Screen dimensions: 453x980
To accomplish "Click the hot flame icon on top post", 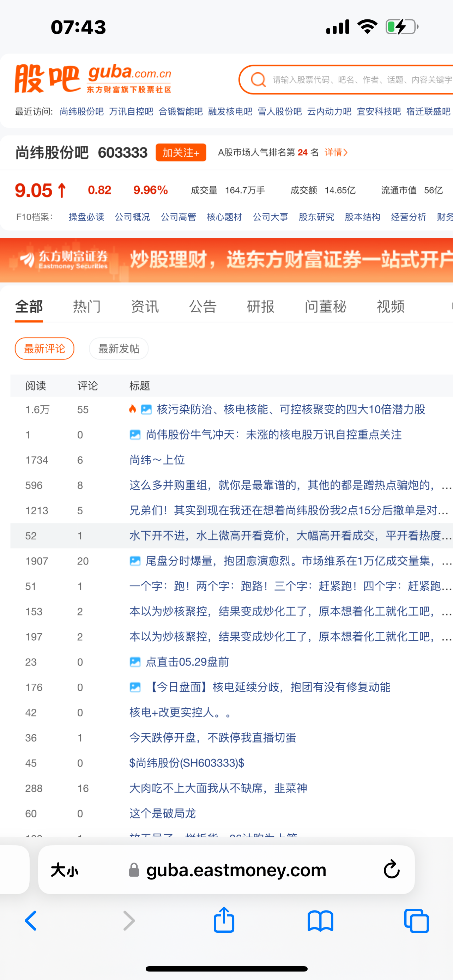I will coord(132,409).
